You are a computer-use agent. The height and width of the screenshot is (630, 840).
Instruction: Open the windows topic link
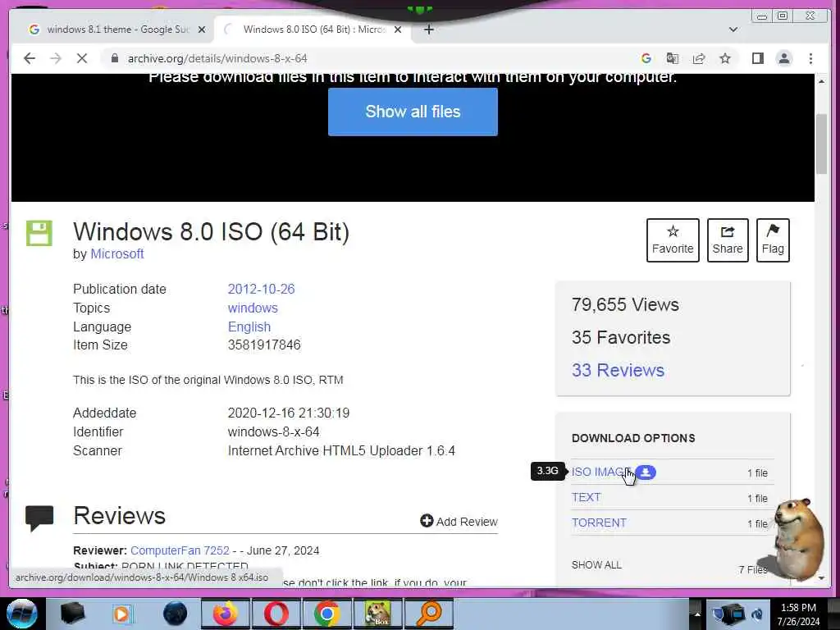click(x=253, y=308)
